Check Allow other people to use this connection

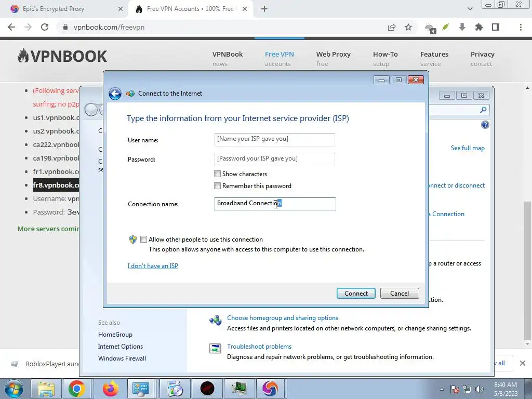click(x=143, y=240)
